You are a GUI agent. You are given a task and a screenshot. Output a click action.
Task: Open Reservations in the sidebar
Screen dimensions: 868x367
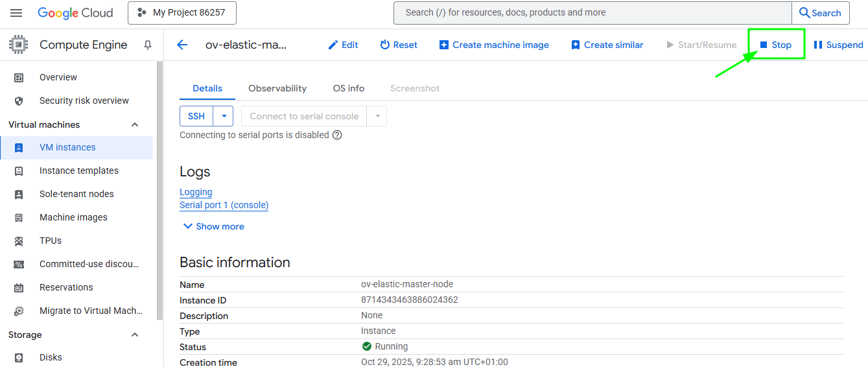click(66, 287)
